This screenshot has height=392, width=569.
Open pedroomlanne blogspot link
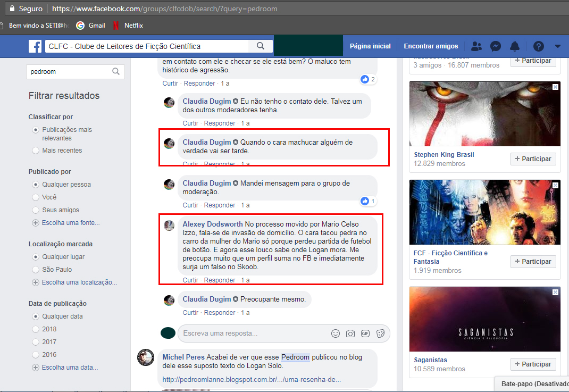(252, 380)
